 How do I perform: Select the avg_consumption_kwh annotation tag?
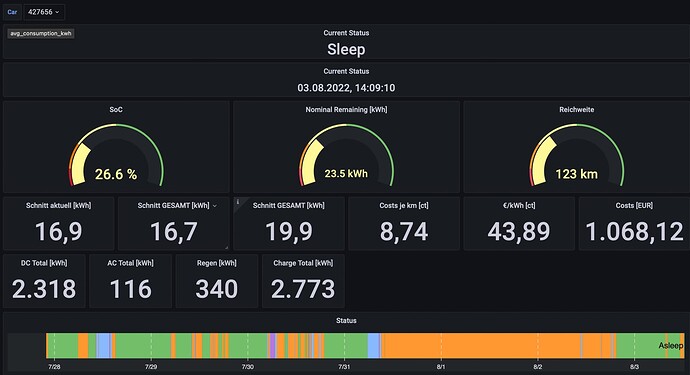(x=41, y=33)
